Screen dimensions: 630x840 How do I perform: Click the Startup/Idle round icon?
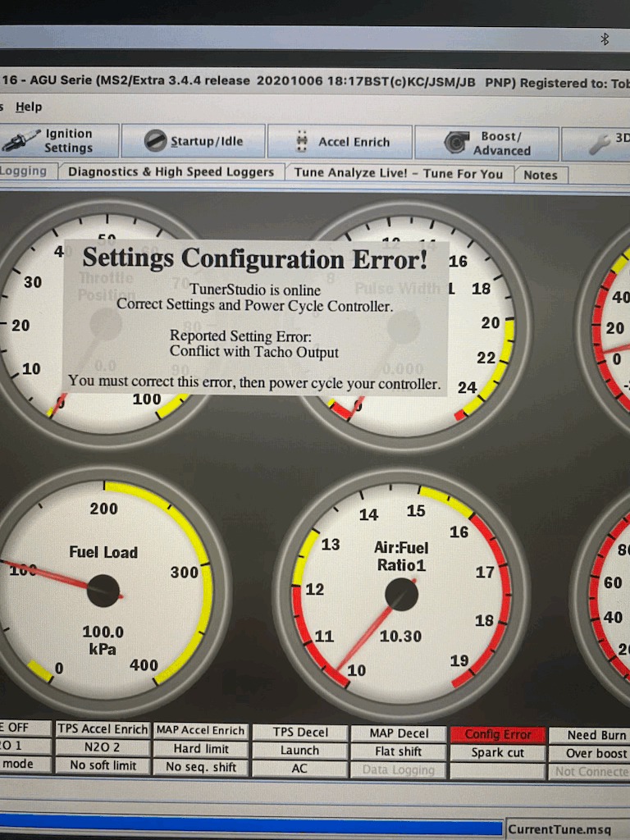point(155,141)
